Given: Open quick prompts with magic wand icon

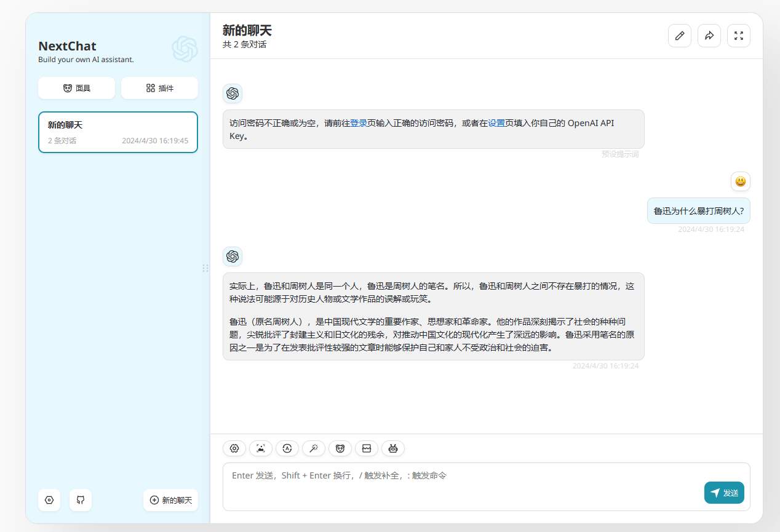Looking at the screenshot, I should (x=314, y=448).
